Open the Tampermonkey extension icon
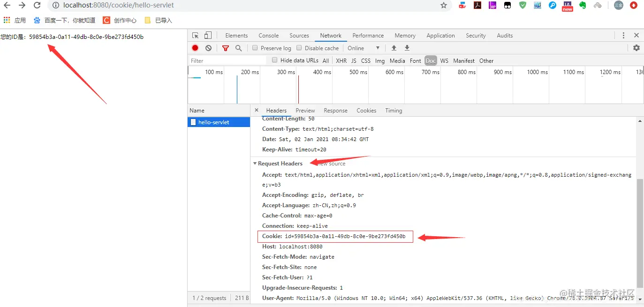This screenshot has width=644, height=307. point(508,5)
